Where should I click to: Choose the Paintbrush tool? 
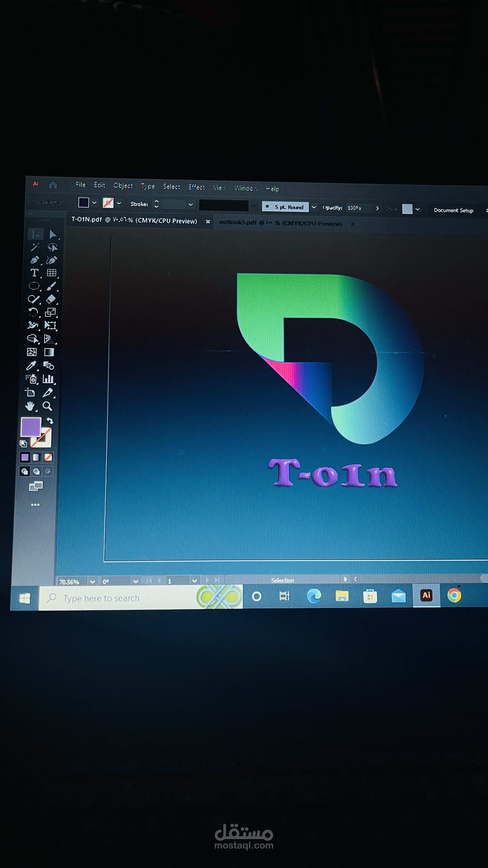(x=51, y=286)
